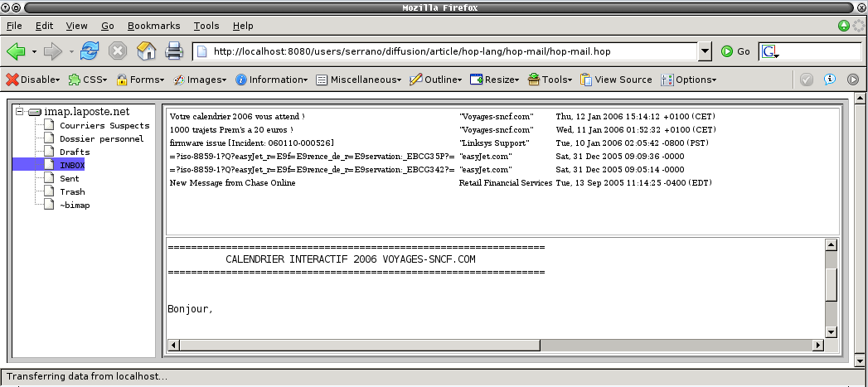Open the Images dropdown menu
Screen dimensions: 868x387
(201, 80)
